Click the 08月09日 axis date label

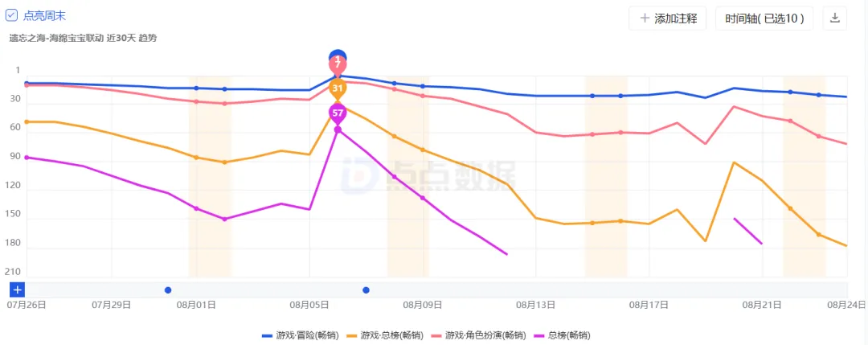[423, 304]
